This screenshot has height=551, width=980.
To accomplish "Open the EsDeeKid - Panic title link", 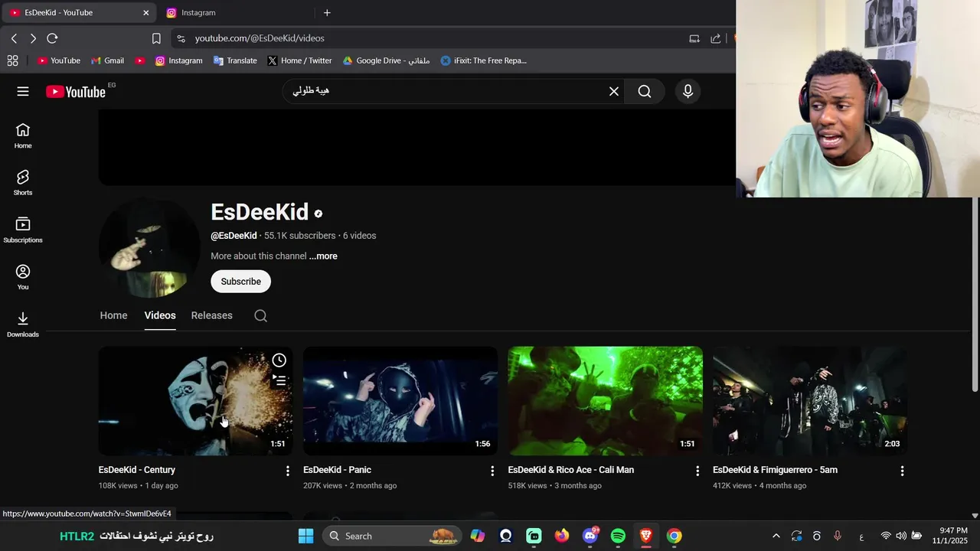I will 337,470.
